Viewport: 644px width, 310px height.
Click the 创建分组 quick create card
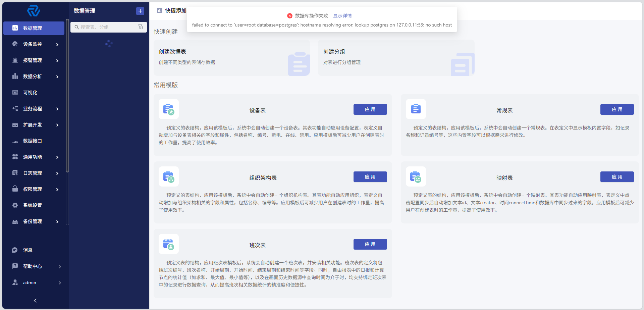coord(396,58)
